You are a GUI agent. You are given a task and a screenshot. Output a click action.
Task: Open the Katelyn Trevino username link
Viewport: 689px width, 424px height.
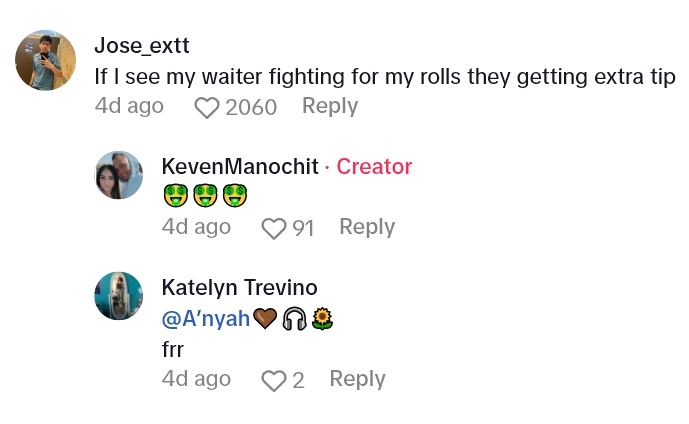pyautogui.click(x=239, y=288)
